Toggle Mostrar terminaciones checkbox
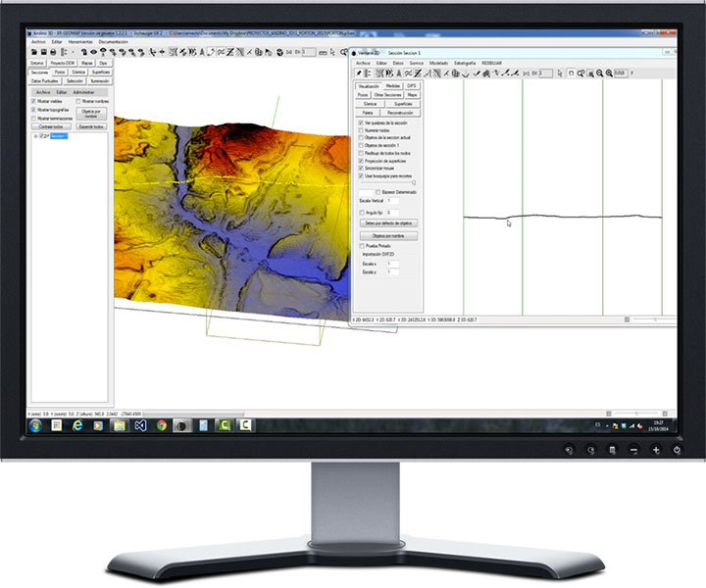This screenshot has height=588, width=706. (x=33, y=119)
